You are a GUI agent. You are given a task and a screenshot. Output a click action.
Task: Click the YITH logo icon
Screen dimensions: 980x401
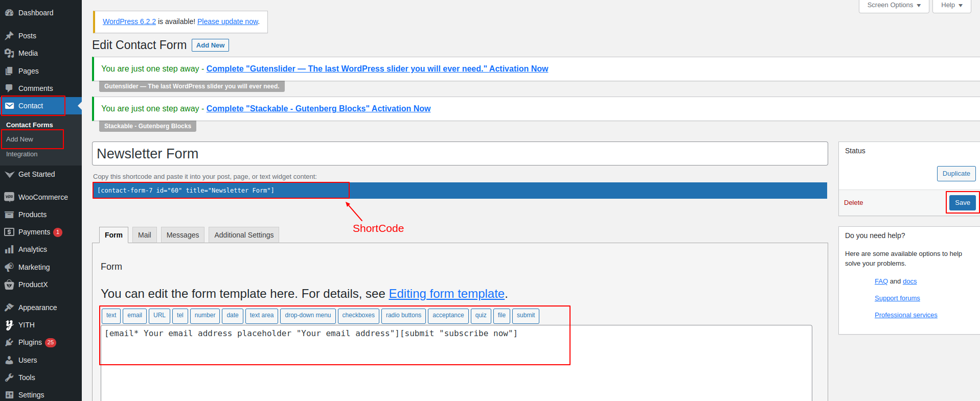point(9,325)
